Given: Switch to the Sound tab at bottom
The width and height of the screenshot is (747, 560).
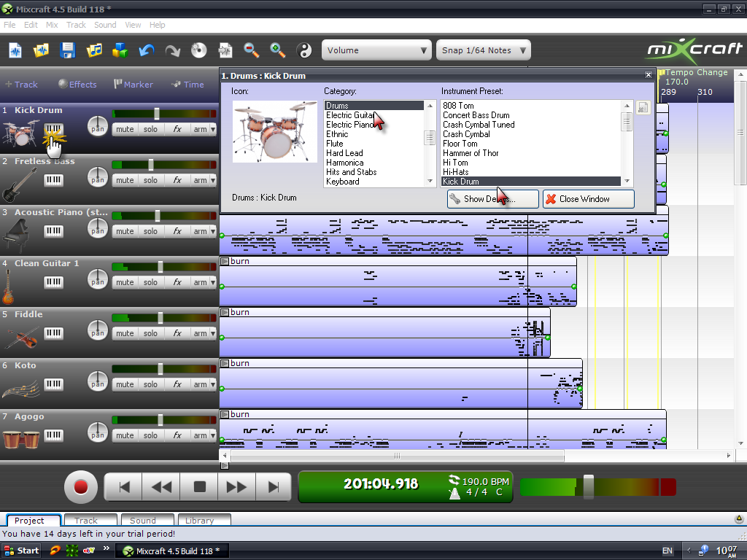Looking at the screenshot, I should [x=147, y=520].
